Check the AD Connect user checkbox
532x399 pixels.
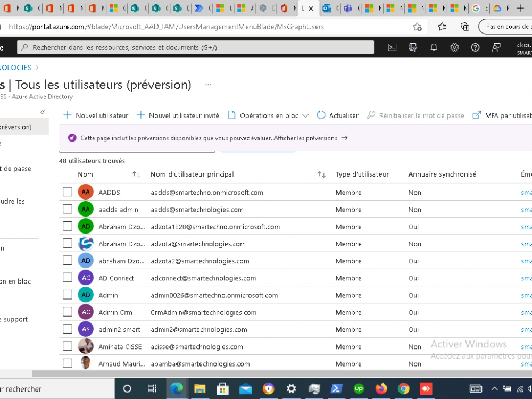pyautogui.click(x=68, y=278)
